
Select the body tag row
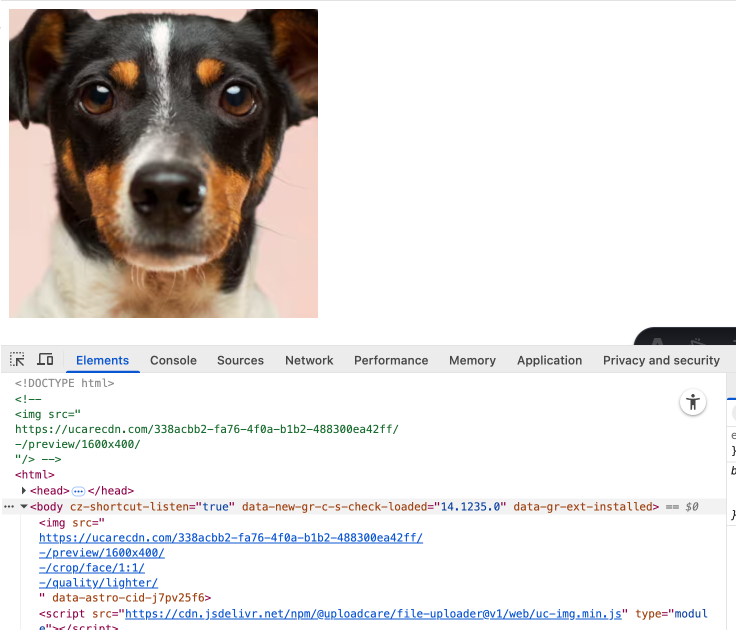coord(364,507)
